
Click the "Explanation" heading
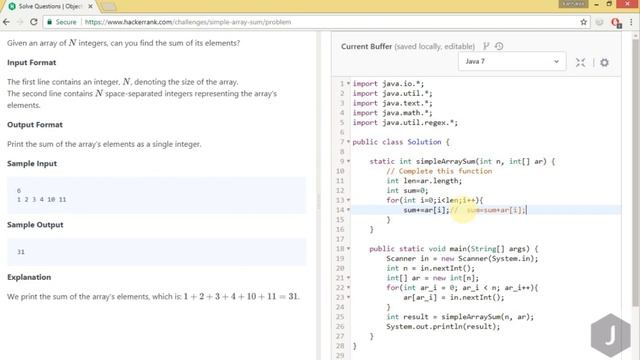(29, 277)
